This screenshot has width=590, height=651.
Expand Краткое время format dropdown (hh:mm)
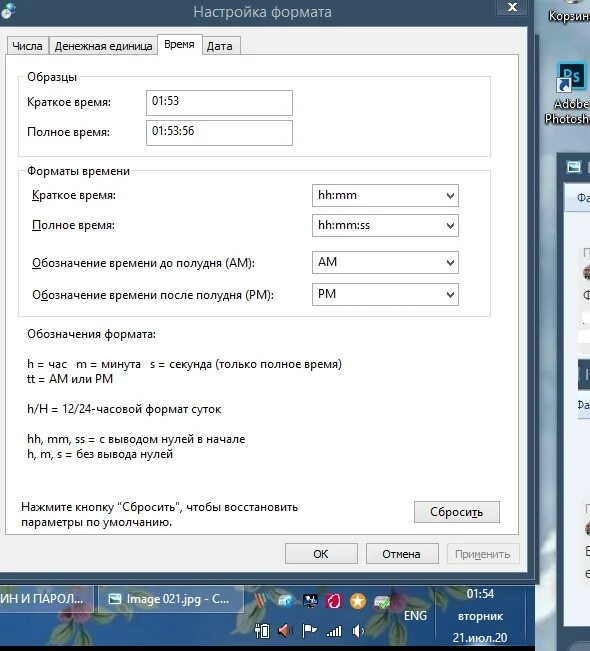click(x=385, y=195)
